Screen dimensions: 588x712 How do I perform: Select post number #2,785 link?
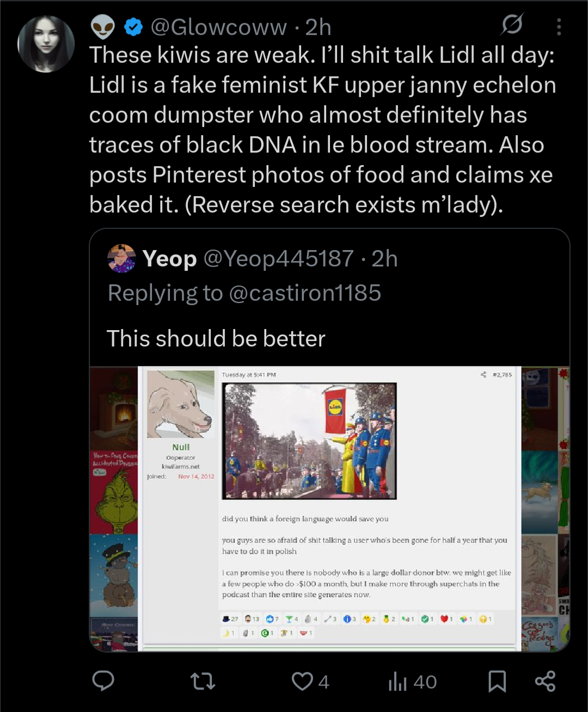(503, 375)
